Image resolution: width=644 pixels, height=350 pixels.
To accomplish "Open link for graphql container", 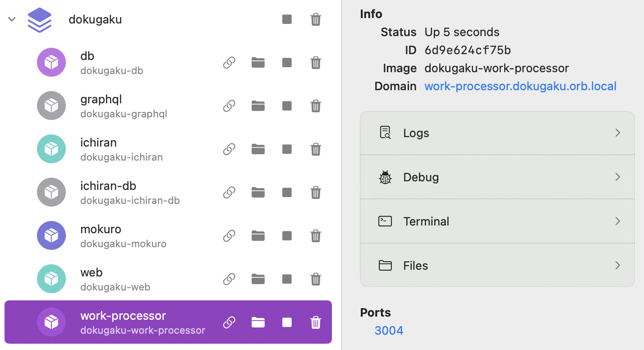I will 229,106.
